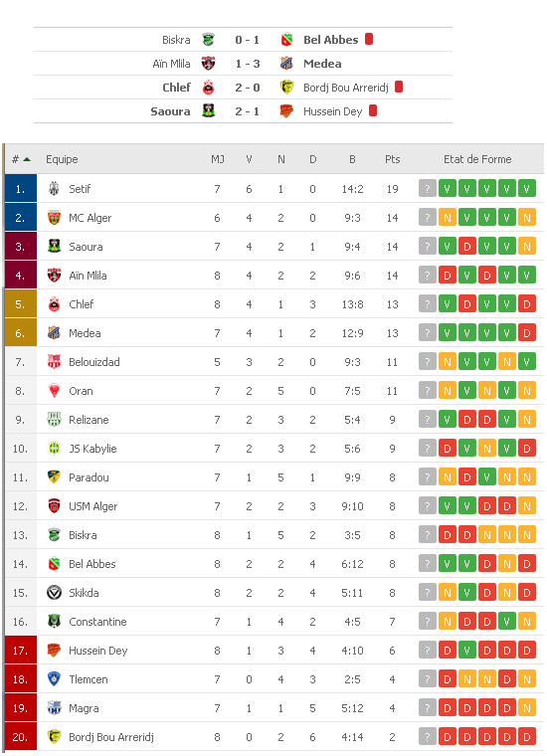Click the JS Kabylie club logo
The width and height of the screenshot is (547, 756).
[x=54, y=449]
